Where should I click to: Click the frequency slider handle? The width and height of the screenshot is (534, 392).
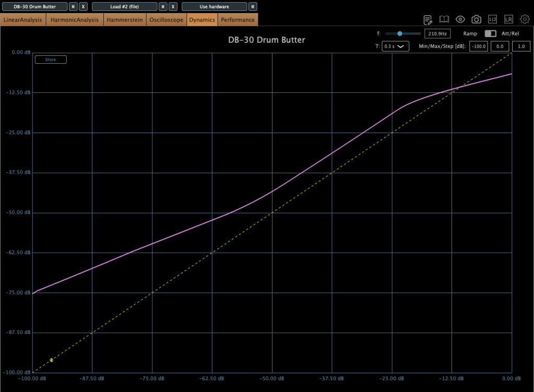400,33
